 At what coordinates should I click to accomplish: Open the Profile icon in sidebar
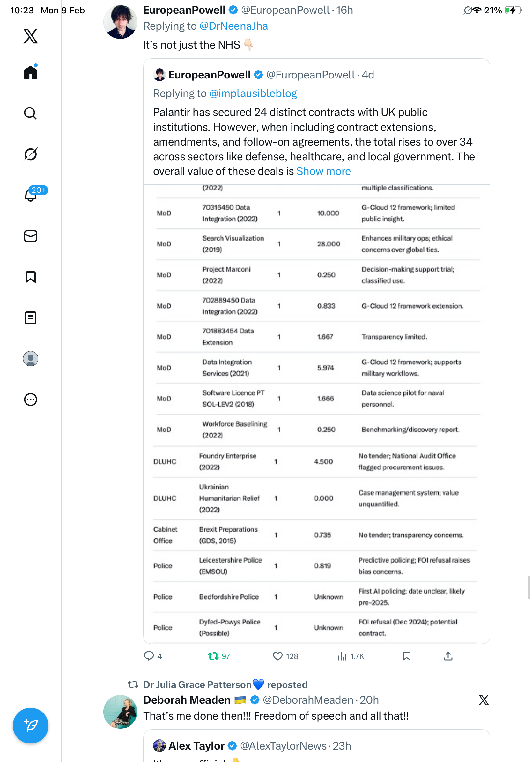(31, 359)
